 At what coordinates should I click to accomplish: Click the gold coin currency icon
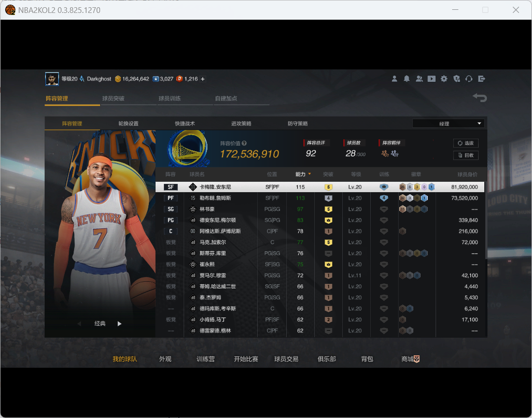(x=118, y=79)
